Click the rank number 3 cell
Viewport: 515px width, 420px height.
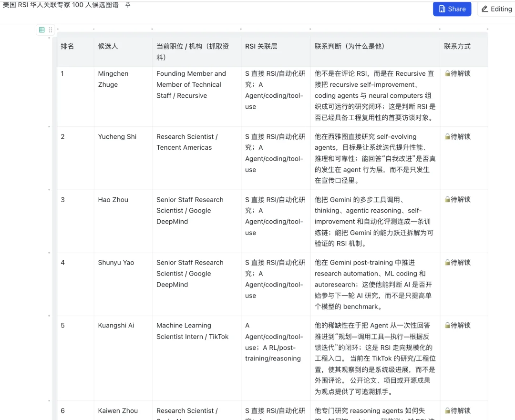(x=75, y=221)
